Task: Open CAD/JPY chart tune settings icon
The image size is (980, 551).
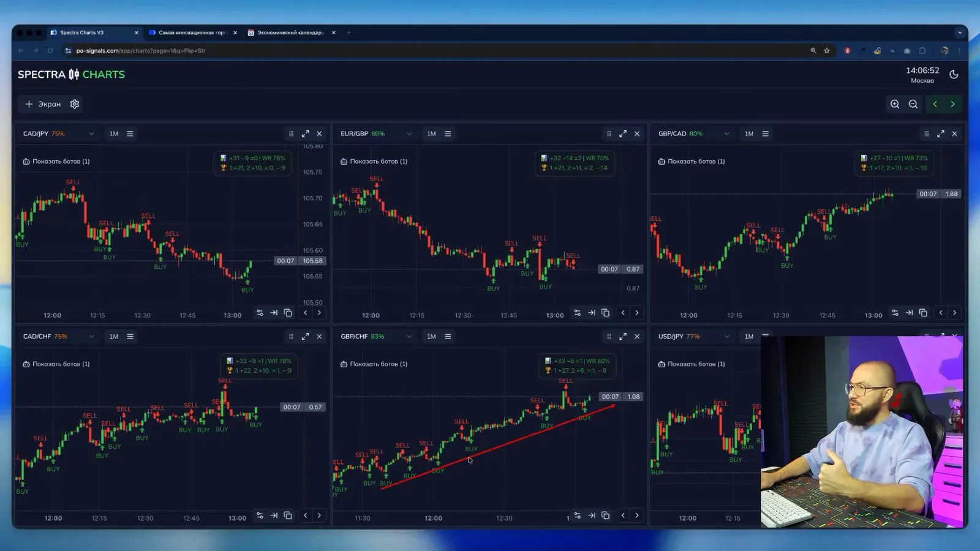Action: pyautogui.click(x=260, y=313)
